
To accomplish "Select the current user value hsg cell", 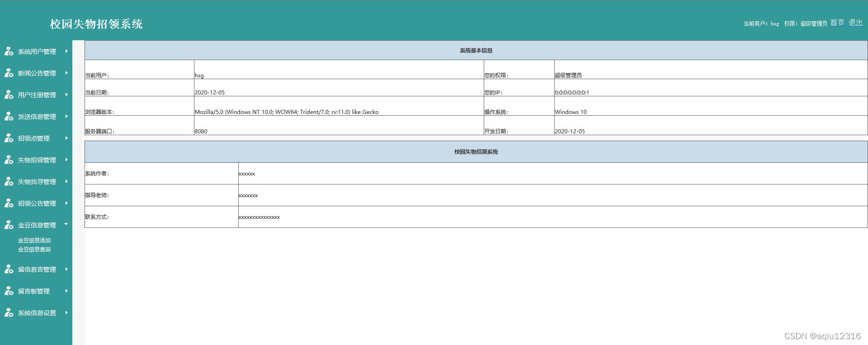I will [339, 70].
